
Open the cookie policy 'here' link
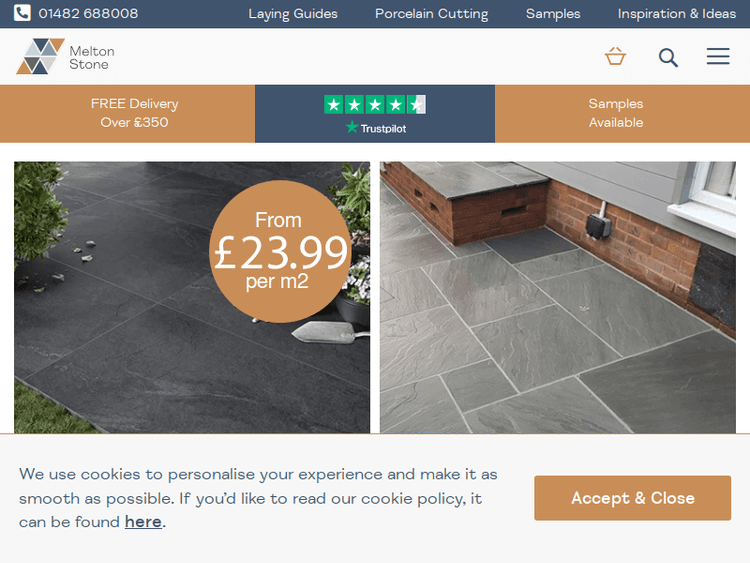(143, 522)
